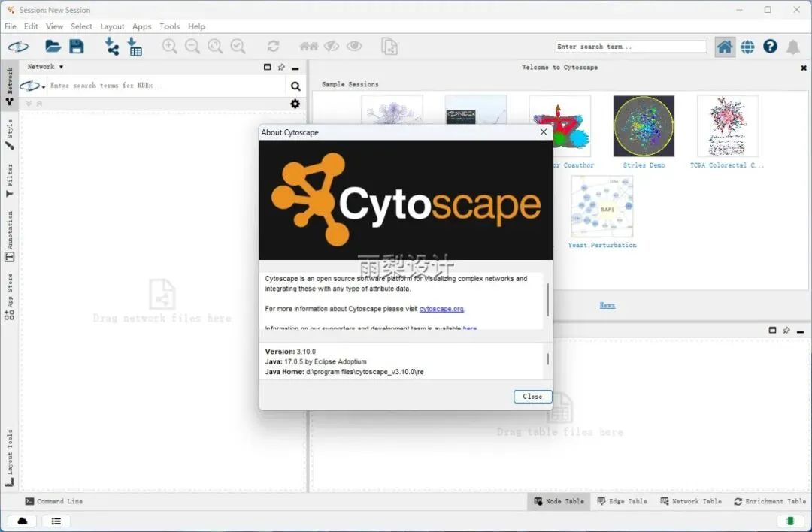Switch to the Filter side tab

tap(9, 180)
